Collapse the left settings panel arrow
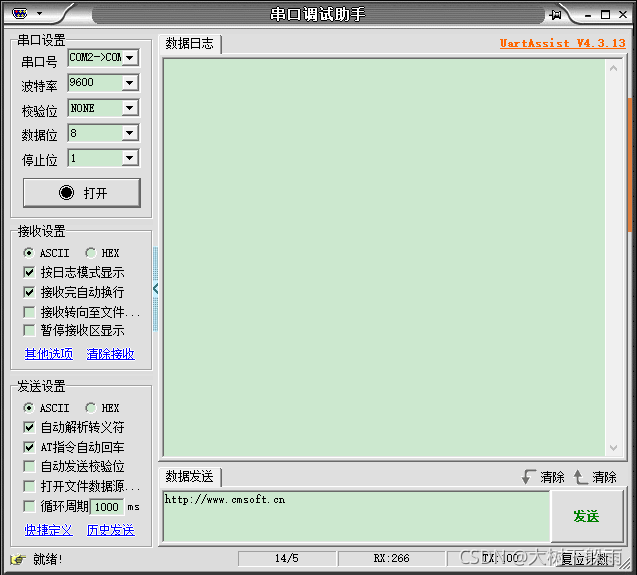Image resolution: width=637 pixels, height=575 pixels. (x=155, y=289)
